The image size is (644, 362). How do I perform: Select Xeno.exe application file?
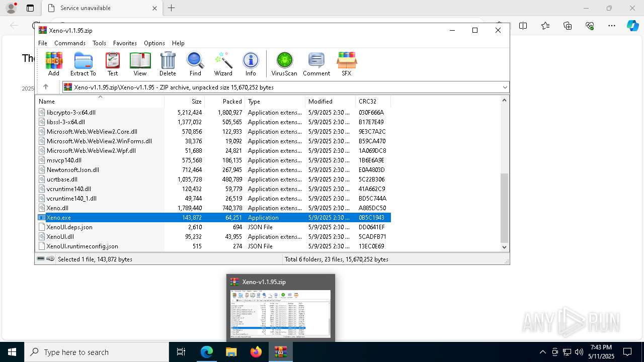(x=214, y=218)
